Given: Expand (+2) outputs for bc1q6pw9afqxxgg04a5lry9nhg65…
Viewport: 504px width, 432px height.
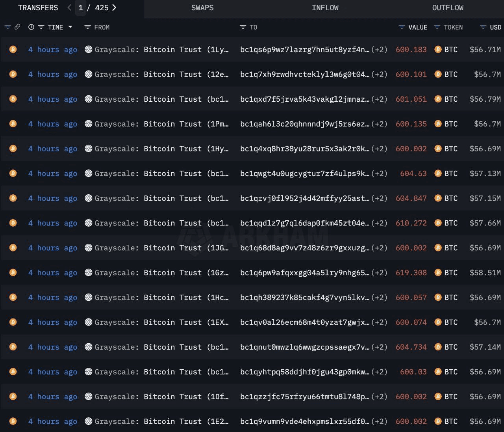Looking at the screenshot, I should (x=379, y=273).
